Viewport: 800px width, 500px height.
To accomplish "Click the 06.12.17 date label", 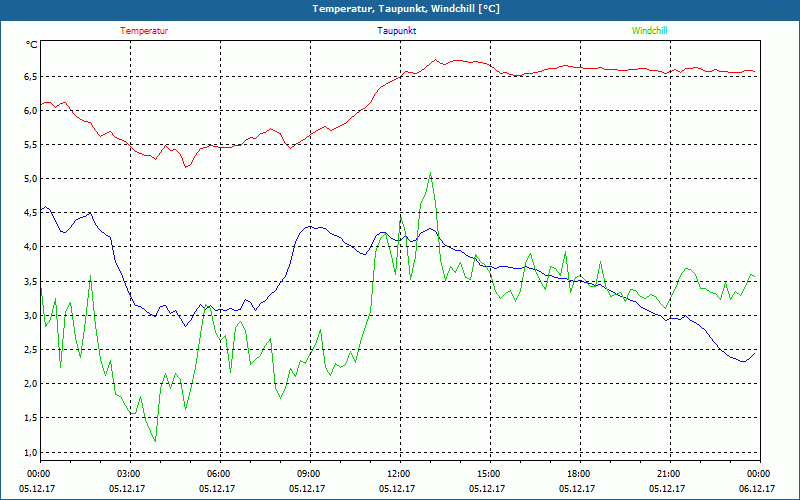I will (757, 488).
